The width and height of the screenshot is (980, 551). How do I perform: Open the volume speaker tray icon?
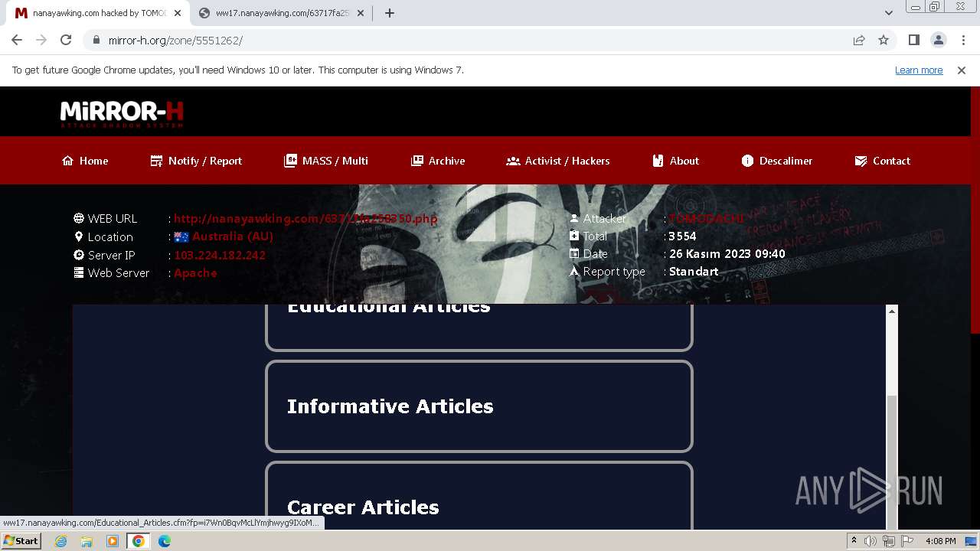[871, 541]
